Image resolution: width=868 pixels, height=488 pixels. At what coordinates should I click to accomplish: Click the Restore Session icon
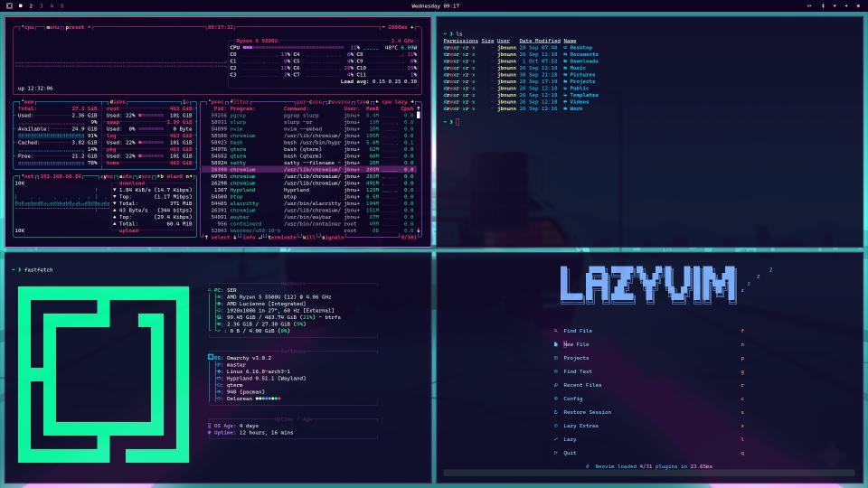point(556,412)
